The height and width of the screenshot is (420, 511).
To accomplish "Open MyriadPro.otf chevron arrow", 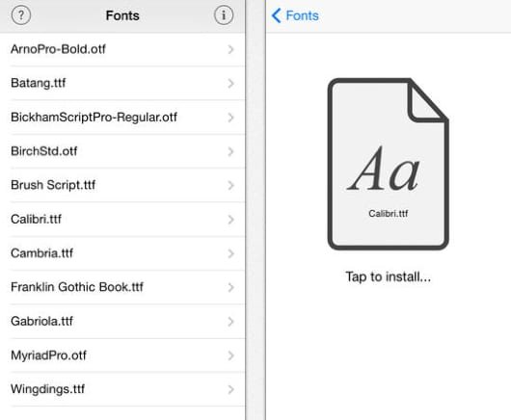I will (x=230, y=355).
